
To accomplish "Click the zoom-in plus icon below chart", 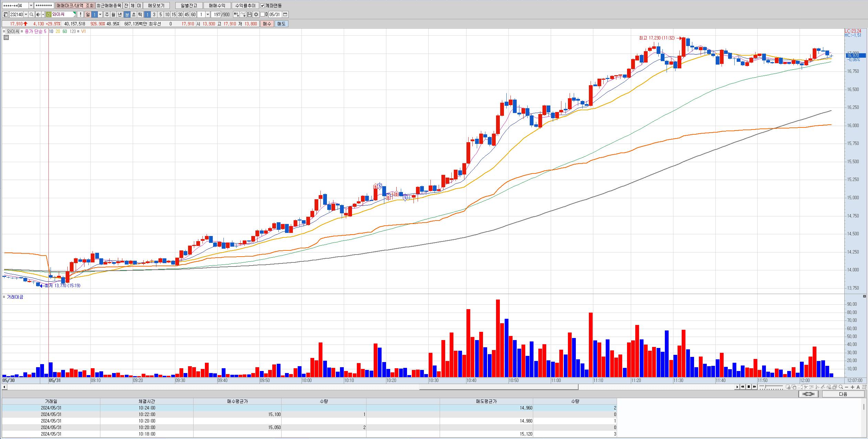I will (853, 387).
